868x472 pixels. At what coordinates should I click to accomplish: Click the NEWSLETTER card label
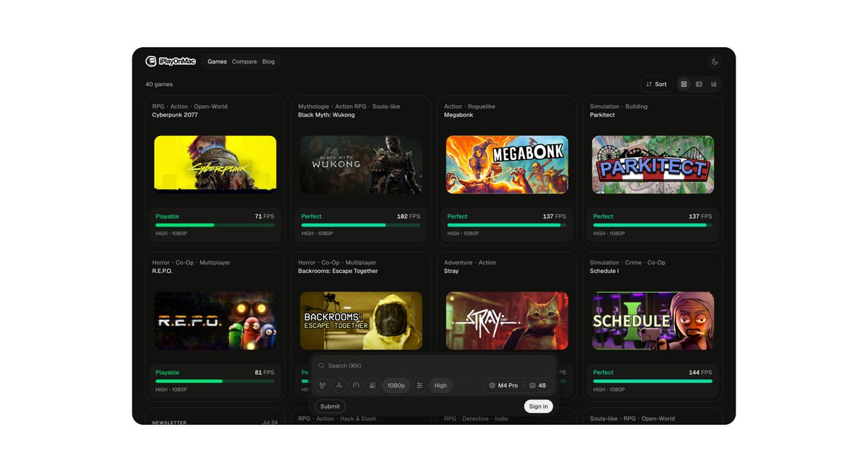tap(169, 422)
